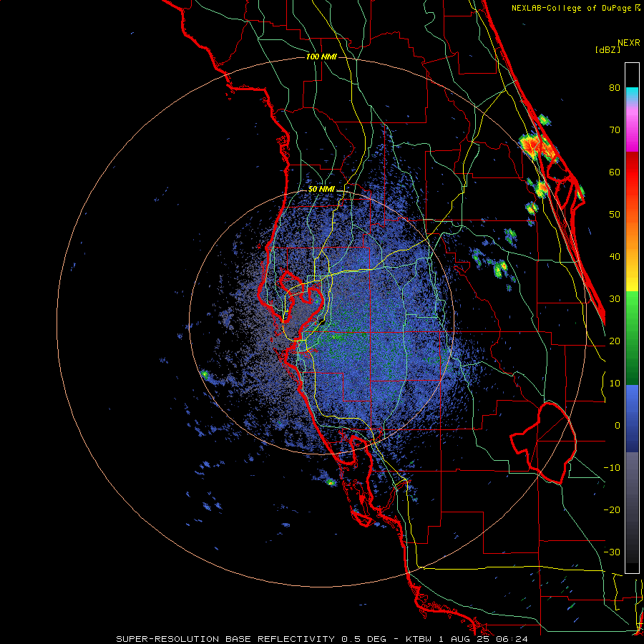Select the 70 value on the dBZ scale
The height and width of the screenshot is (644, 644).
615,130
